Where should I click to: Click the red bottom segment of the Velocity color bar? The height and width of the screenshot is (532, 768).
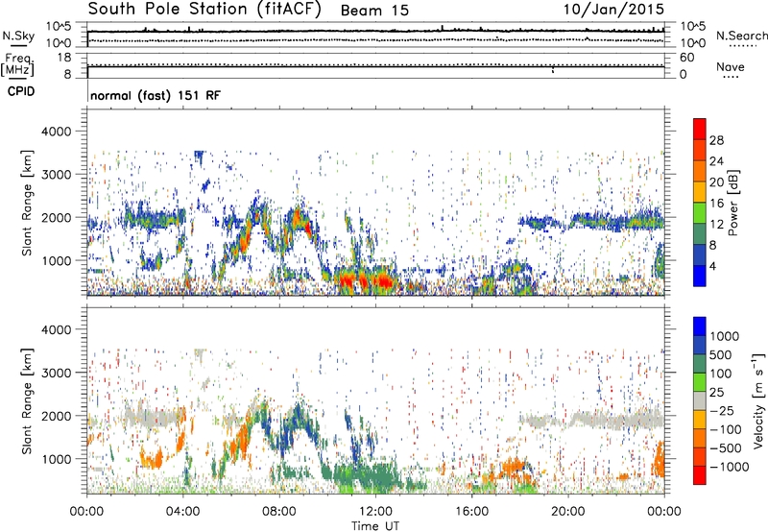pos(700,475)
